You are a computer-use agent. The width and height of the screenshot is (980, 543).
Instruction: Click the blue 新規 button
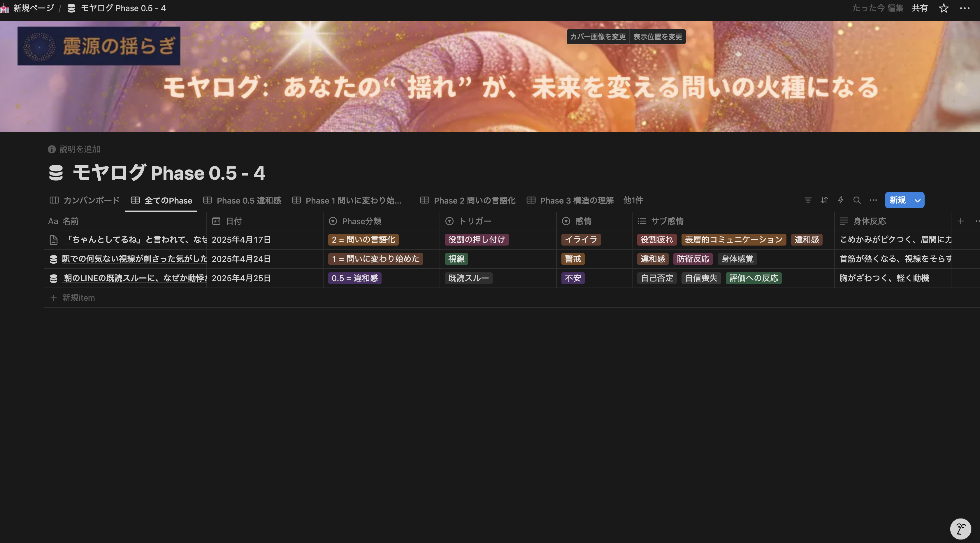(898, 200)
